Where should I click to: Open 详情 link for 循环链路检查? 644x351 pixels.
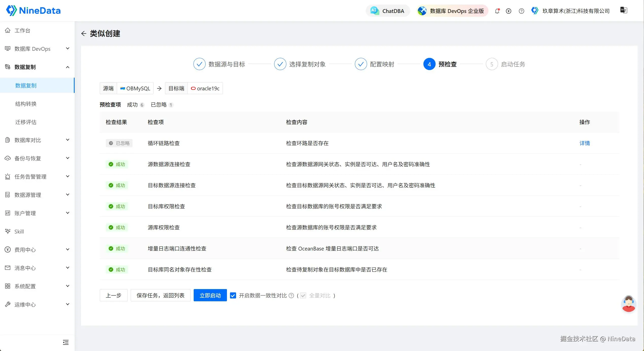click(x=585, y=143)
